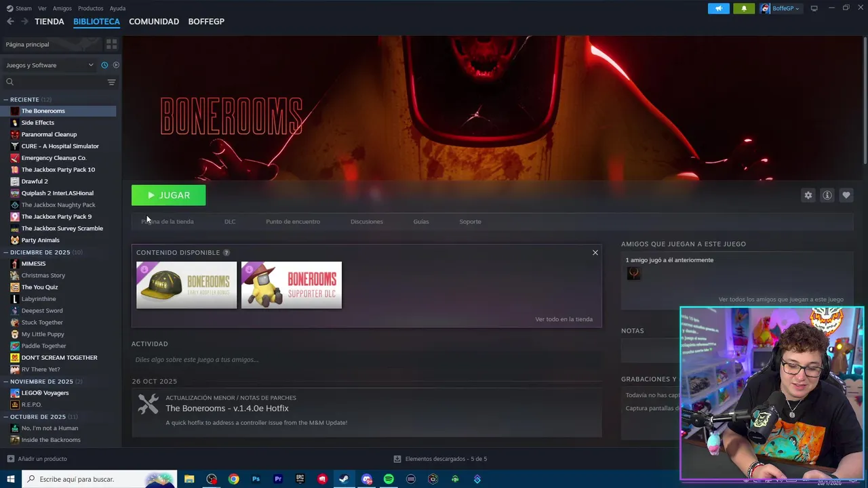Image resolution: width=868 pixels, height=488 pixels.
Task: Go back with the left arrow
Action: tap(10, 22)
